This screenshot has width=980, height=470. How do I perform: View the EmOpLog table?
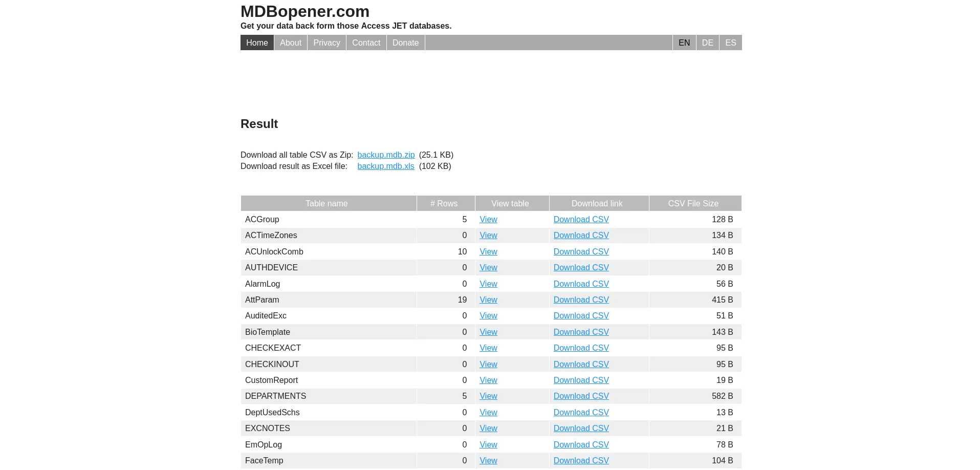pos(488,444)
